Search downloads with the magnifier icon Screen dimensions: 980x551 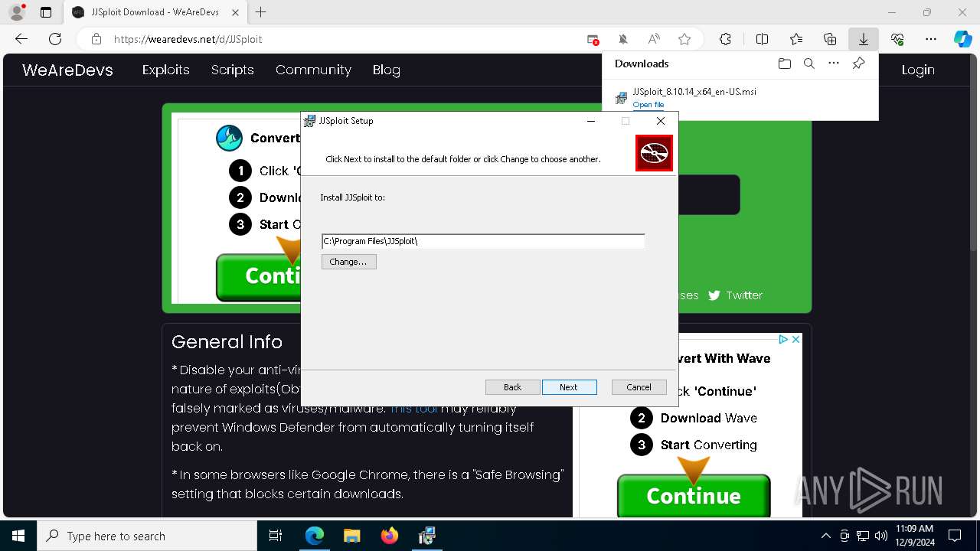point(808,64)
